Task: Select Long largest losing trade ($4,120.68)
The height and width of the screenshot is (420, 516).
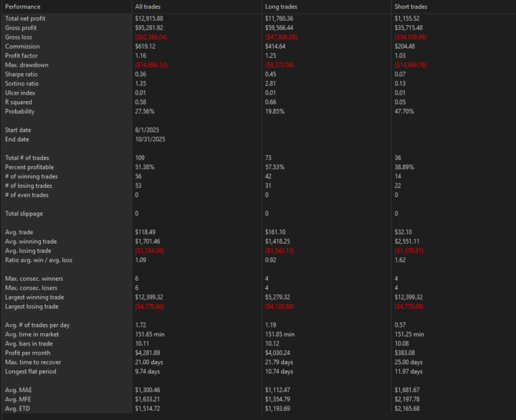Action: coord(279,307)
